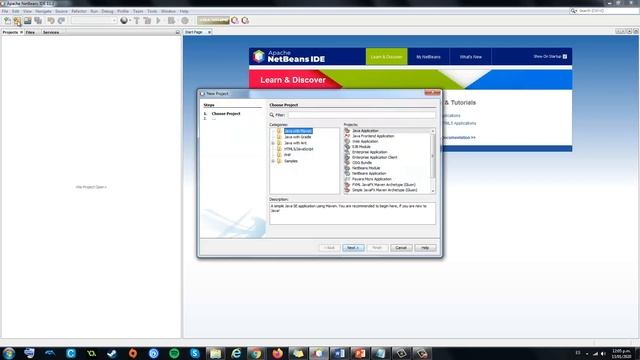The height and width of the screenshot is (360, 640).
Task: Click the globe browser toolbar icon
Action: pos(124,20)
